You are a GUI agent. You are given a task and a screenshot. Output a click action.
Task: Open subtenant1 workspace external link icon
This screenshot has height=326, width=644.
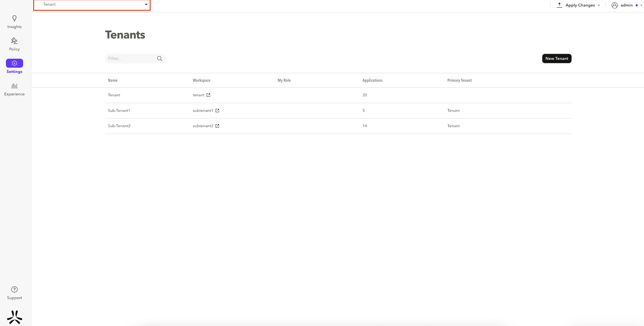click(217, 110)
